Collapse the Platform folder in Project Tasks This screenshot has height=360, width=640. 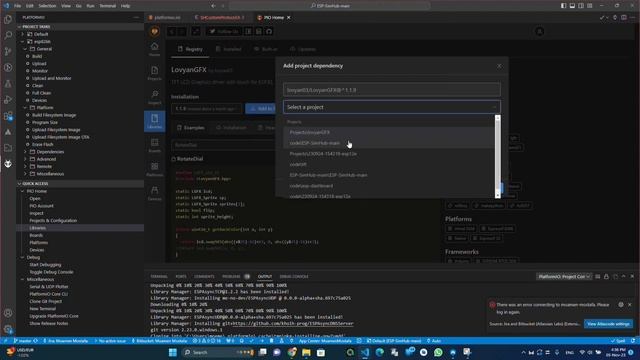[x=25, y=107]
